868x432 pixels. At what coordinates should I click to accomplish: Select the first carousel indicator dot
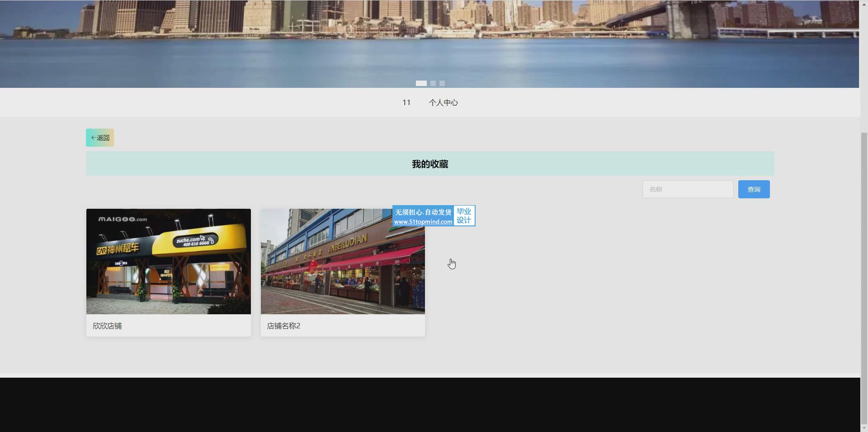pos(421,83)
